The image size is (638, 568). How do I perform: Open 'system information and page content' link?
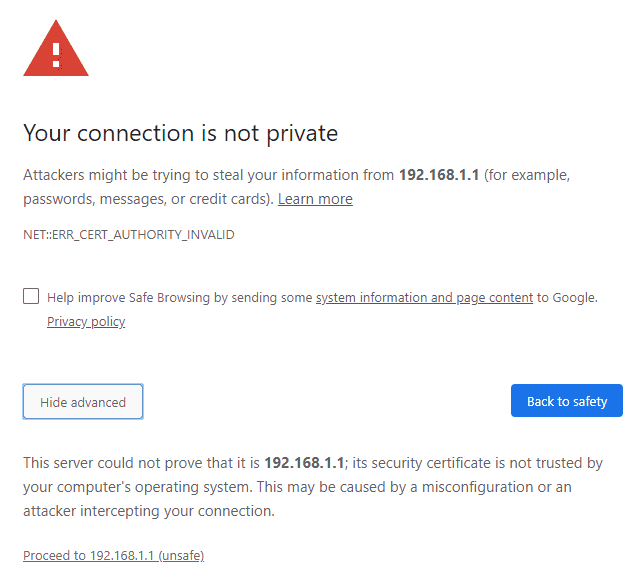[x=424, y=298]
